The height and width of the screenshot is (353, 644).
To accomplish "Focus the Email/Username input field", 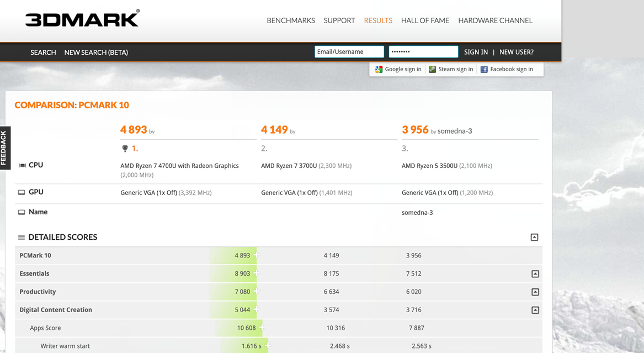I will (x=349, y=52).
